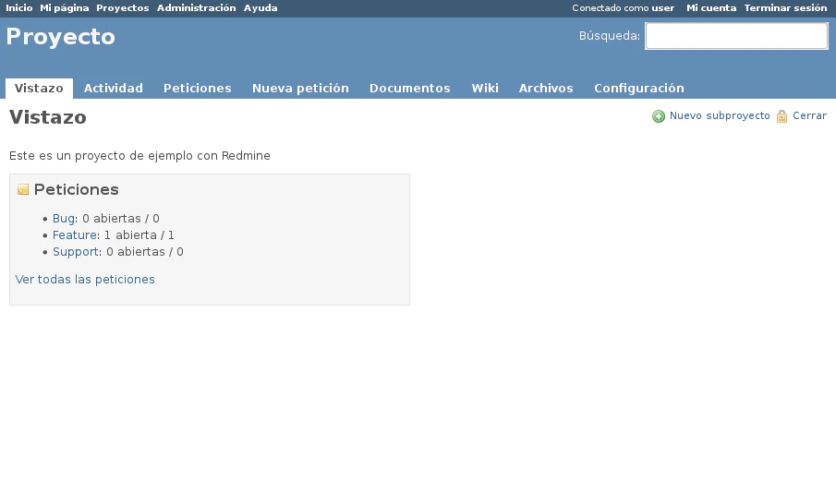
Task: Open the Bug tracker link
Action: (x=63, y=219)
